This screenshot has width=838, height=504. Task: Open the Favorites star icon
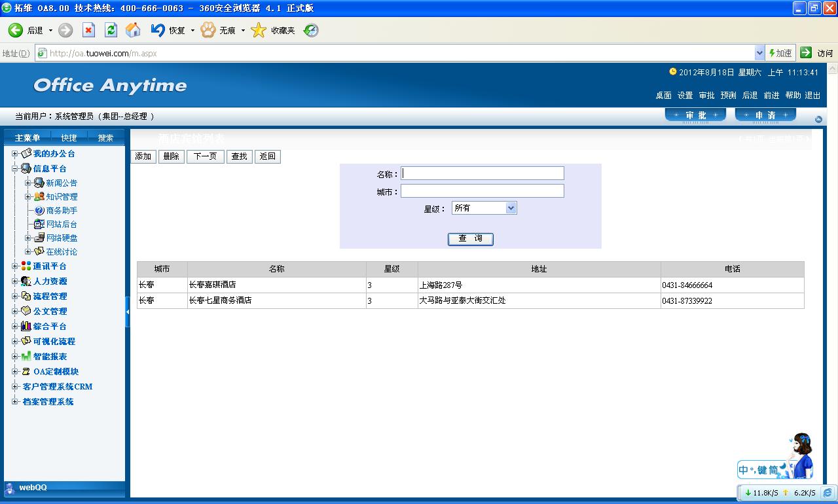259,30
